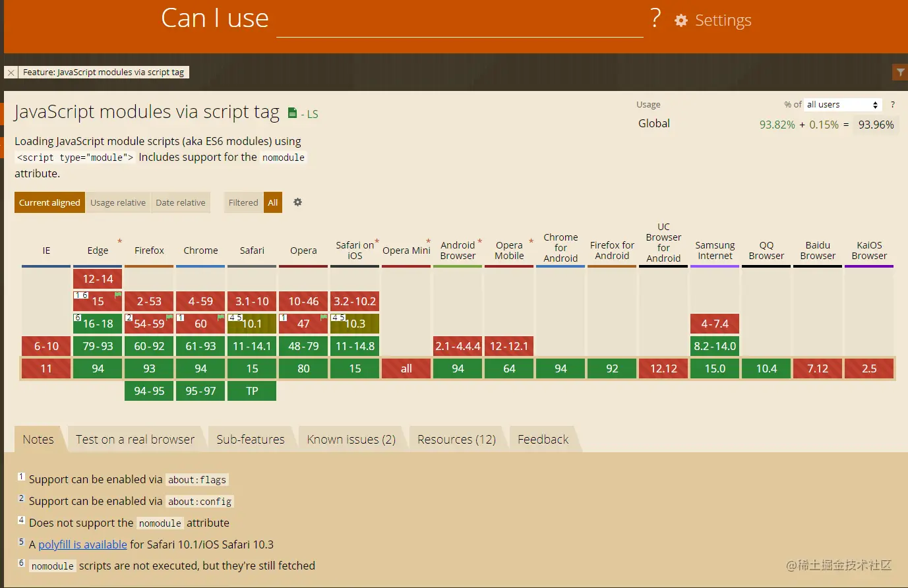The image size is (908, 588).
Task: Click the Safari on iOS column header
Action: (x=355, y=250)
